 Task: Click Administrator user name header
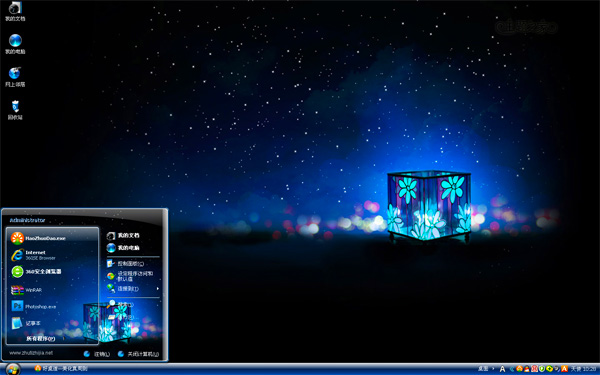pos(27,220)
